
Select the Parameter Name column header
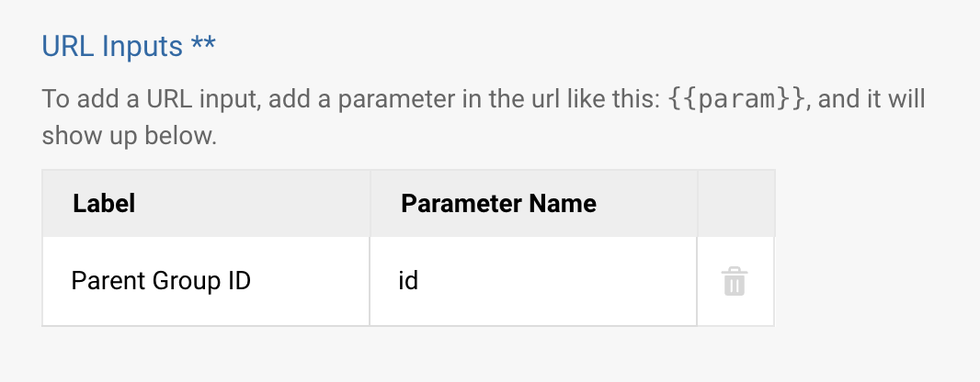pos(498,203)
